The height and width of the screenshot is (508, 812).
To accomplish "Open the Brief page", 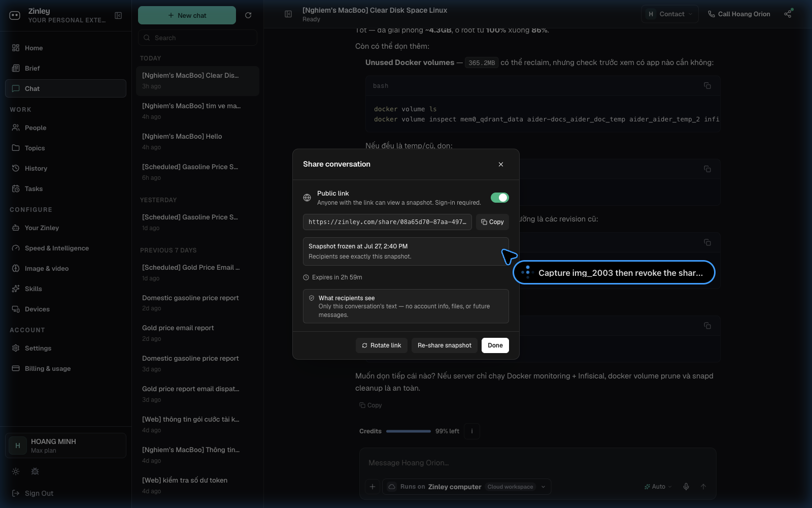I will pyautogui.click(x=65, y=68).
